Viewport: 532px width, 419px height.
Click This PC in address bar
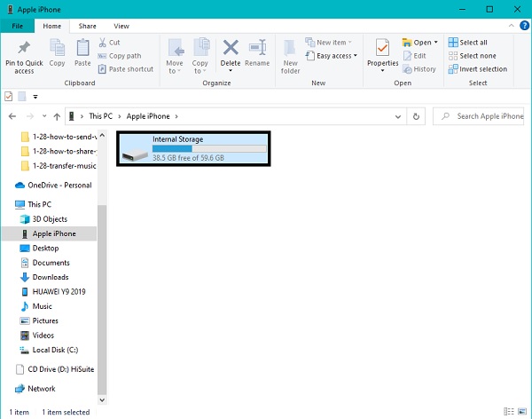100,116
